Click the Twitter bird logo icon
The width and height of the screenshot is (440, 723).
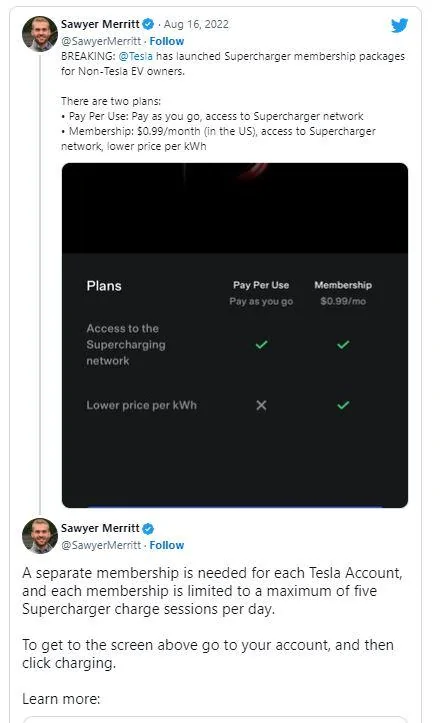click(x=399, y=25)
